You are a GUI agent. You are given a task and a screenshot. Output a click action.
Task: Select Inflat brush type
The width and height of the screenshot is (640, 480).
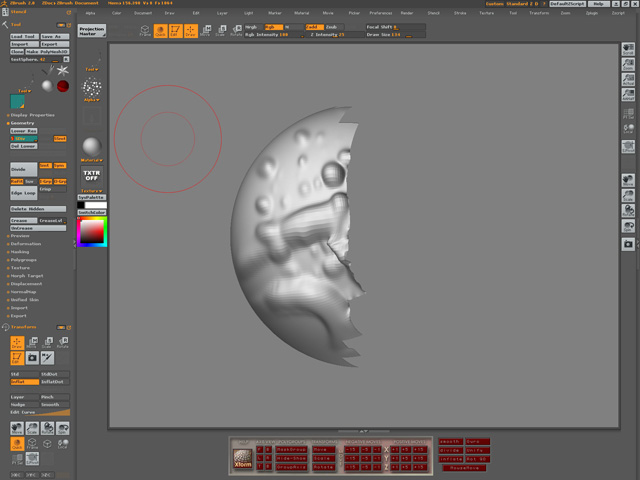[x=24, y=382]
